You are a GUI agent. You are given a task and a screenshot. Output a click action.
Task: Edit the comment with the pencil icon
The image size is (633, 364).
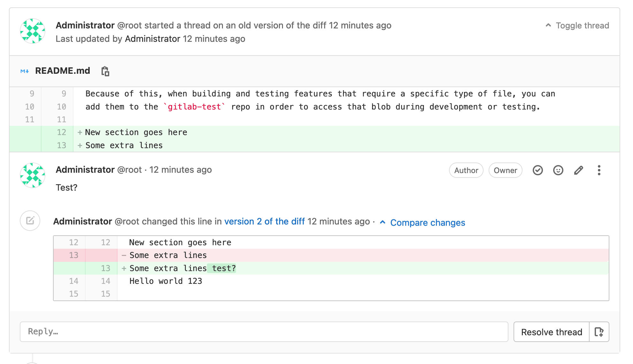578,170
